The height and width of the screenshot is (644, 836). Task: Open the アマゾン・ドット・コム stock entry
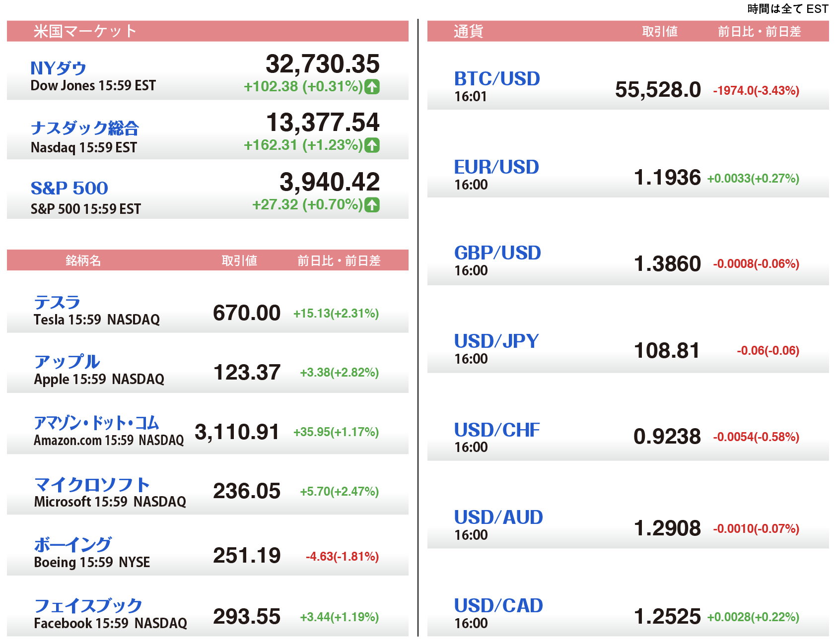click(96, 423)
